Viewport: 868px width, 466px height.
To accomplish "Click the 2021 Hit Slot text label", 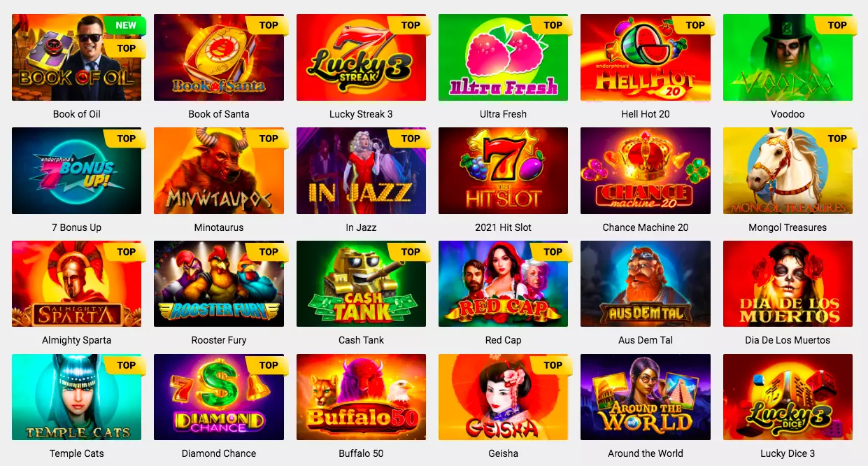I will coord(503,227).
